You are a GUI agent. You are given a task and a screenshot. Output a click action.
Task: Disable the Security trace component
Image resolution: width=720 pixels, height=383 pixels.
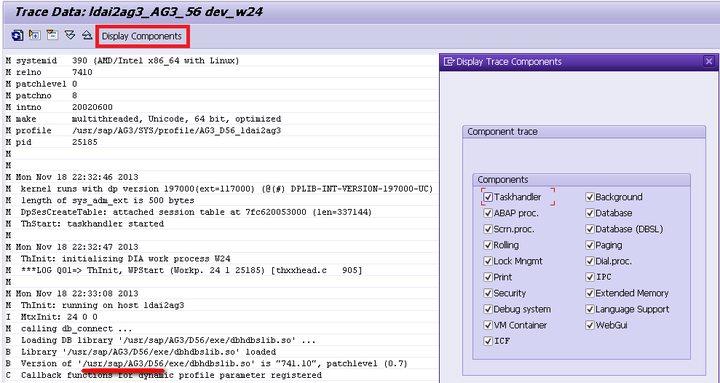(488, 293)
